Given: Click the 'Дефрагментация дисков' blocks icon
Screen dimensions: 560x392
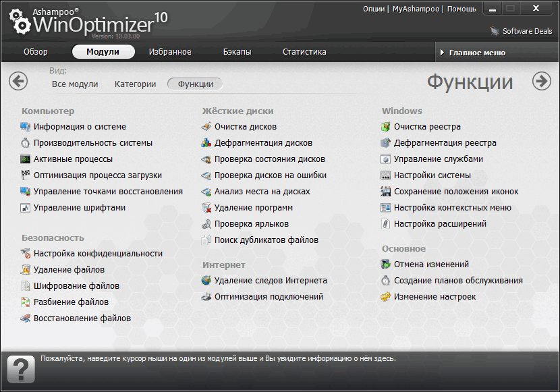Looking at the screenshot, I should click(x=206, y=143).
